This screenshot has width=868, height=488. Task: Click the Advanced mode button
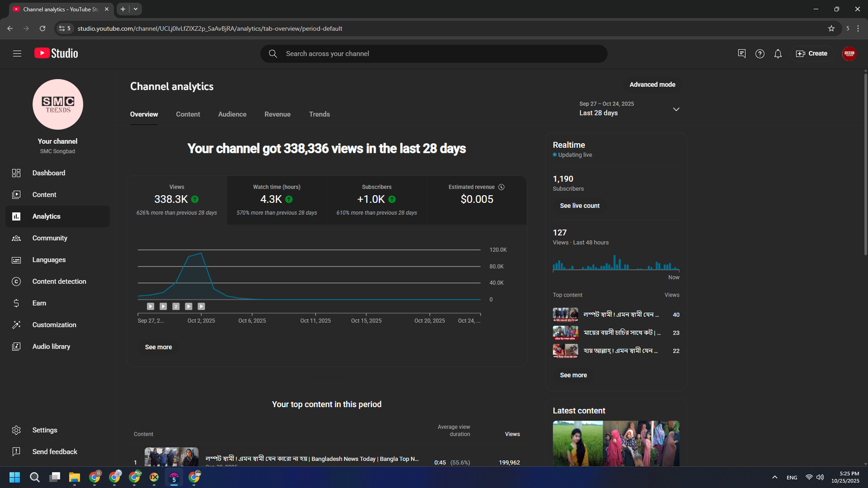pyautogui.click(x=652, y=85)
